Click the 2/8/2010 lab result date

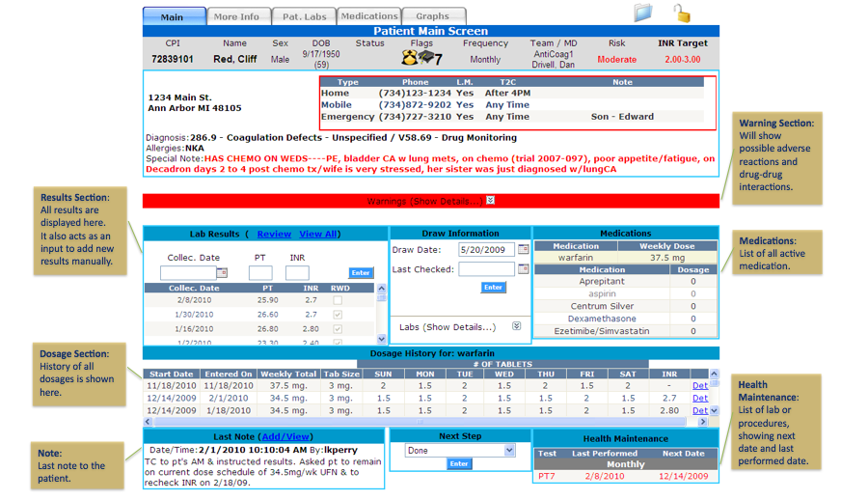pos(194,300)
